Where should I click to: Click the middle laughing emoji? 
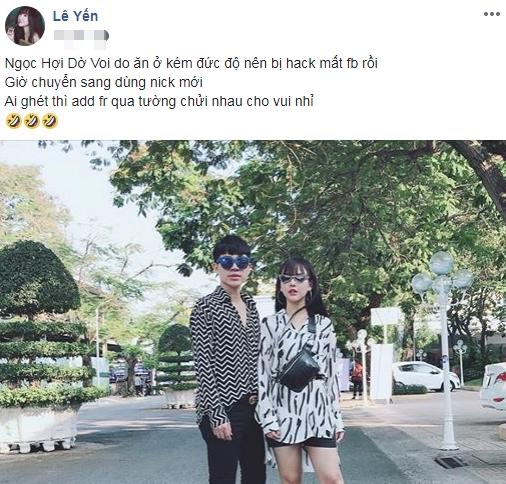[32, 121]
